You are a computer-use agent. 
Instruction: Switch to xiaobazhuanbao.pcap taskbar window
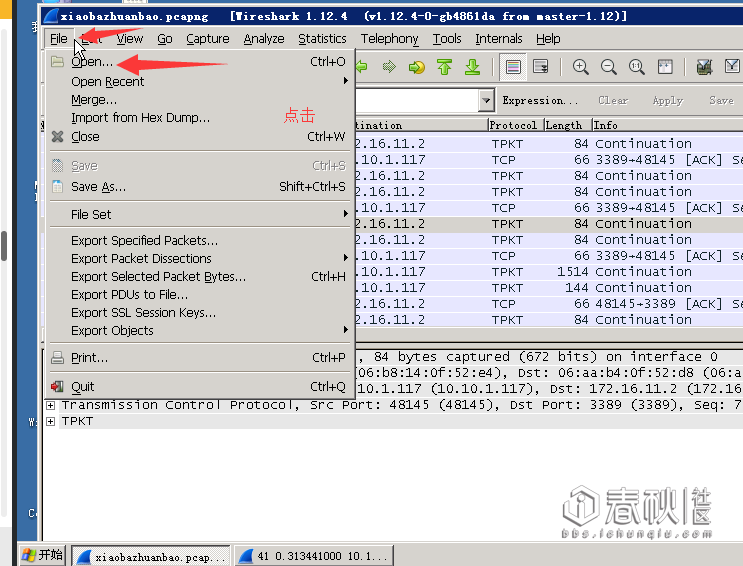pyautogui.click(x=151, y=556)
